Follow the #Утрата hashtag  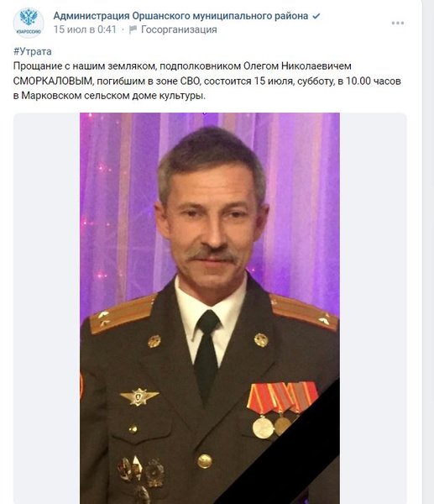coord(33,51)
